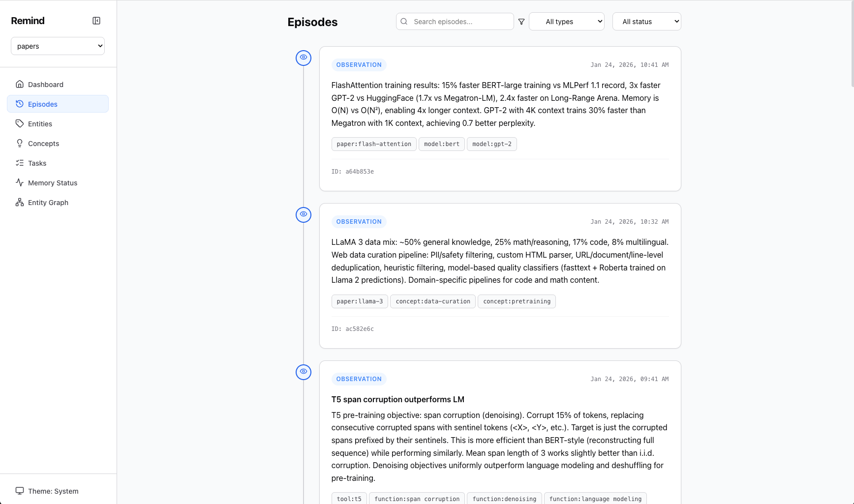Select Episodes in the sidebar menu

(43, 104)
